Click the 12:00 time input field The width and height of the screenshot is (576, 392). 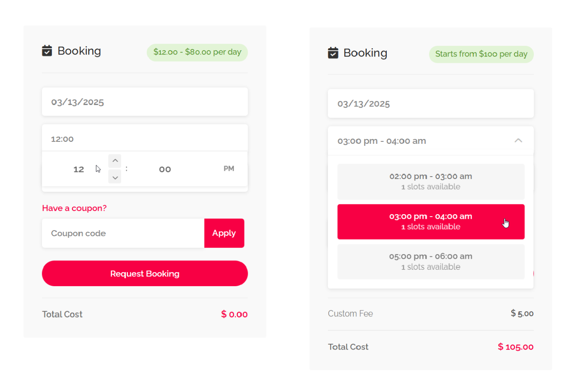click(145, 139)
